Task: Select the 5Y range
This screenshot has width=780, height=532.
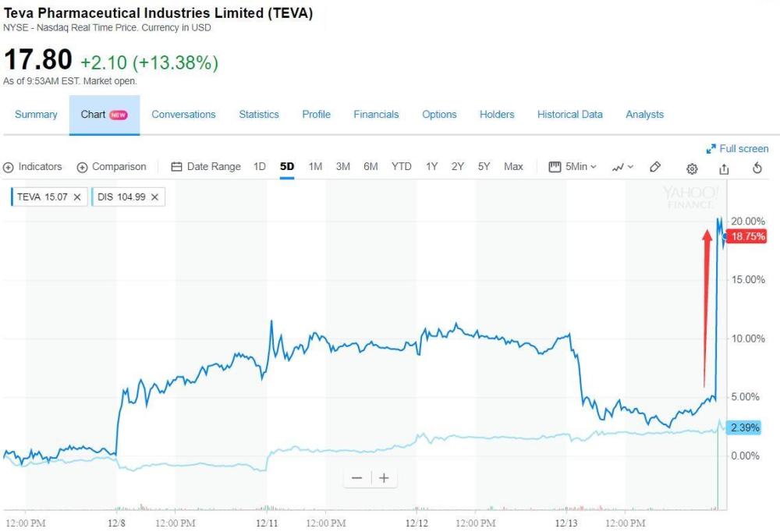Action: (484, 167)
